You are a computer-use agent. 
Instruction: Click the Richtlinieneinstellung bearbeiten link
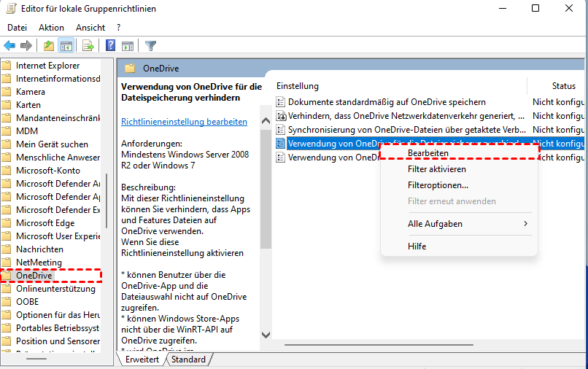point(184,122)
